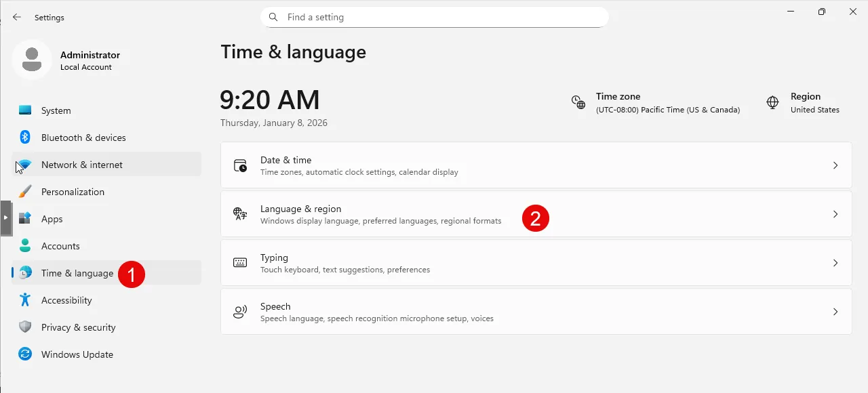
Task: Expand Speech settings with its chevron
Action: tap(835, 312)
